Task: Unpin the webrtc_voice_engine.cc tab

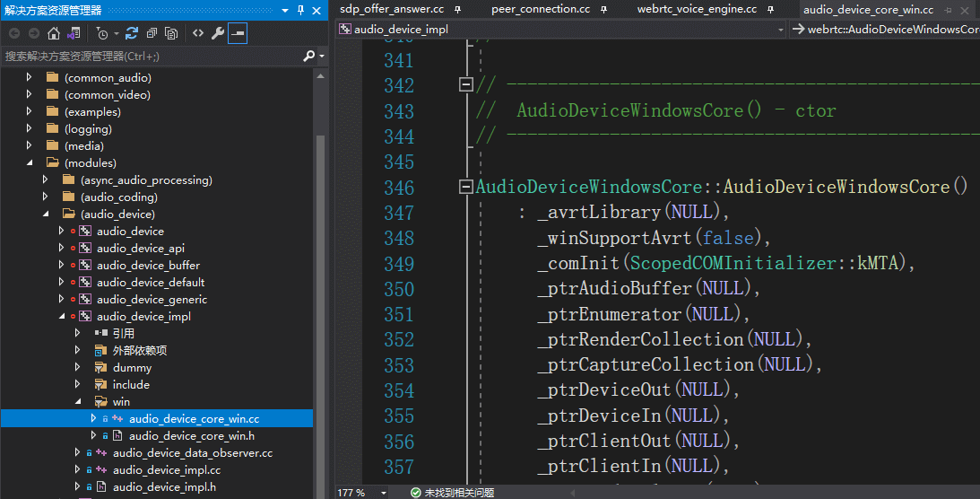Action: point(770,9)
